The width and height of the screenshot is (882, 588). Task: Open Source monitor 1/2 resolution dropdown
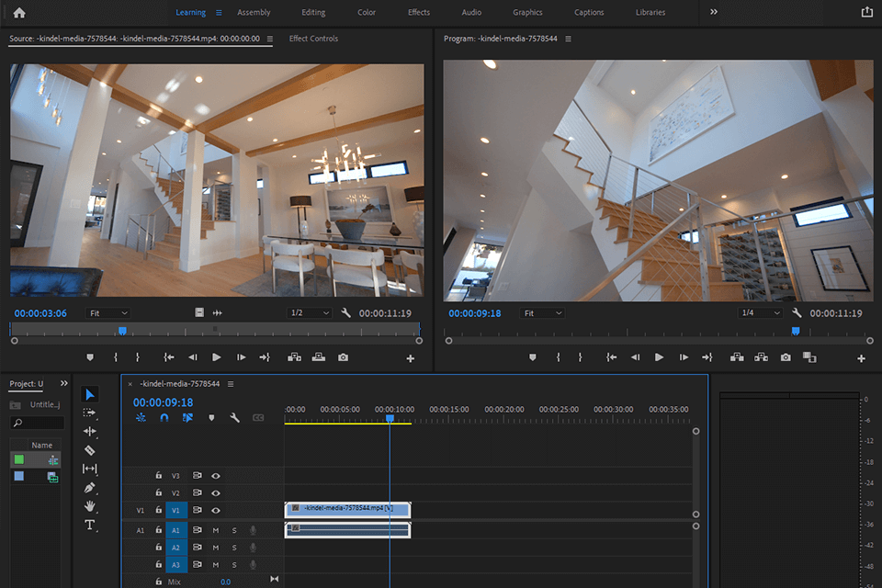coord(310,313)
